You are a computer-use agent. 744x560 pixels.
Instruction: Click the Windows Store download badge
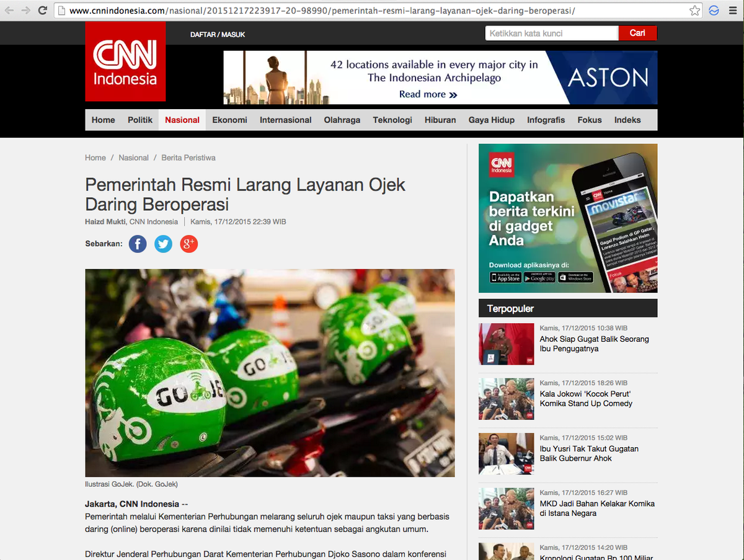(x=576, y=278)
